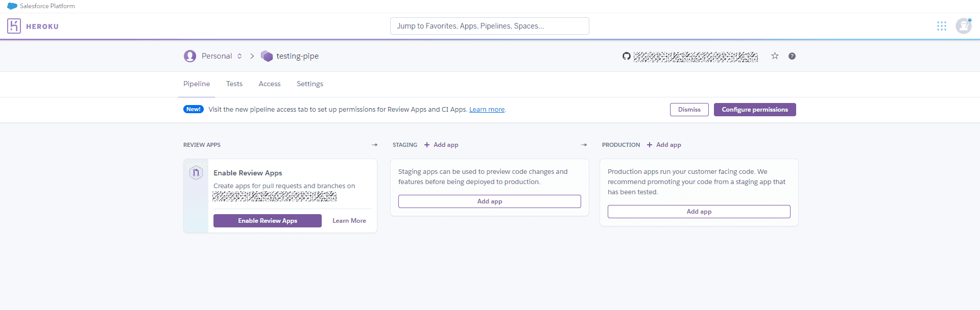The height and width of the screenshot is (310, 980).
Task: Click the Salesforce cloud logo
Action: pos(12,6)
